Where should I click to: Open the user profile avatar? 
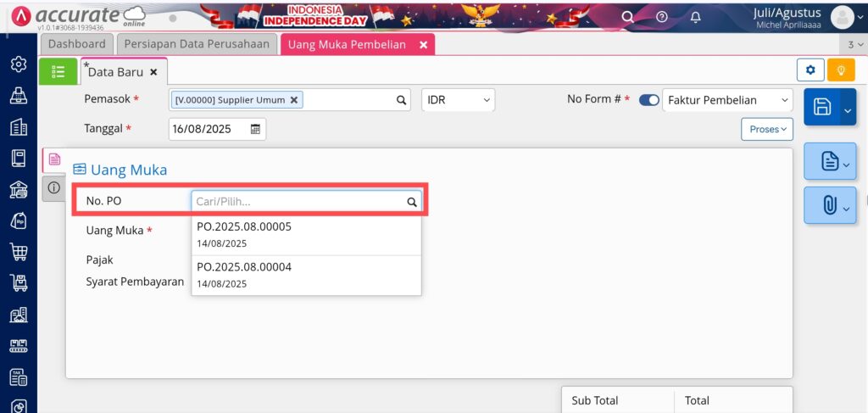[843, 18]
